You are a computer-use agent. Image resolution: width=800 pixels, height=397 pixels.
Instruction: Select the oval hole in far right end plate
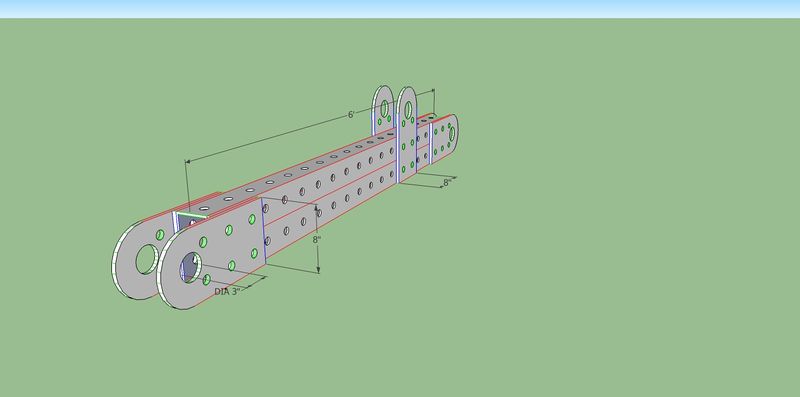click(x=452, y=134)
